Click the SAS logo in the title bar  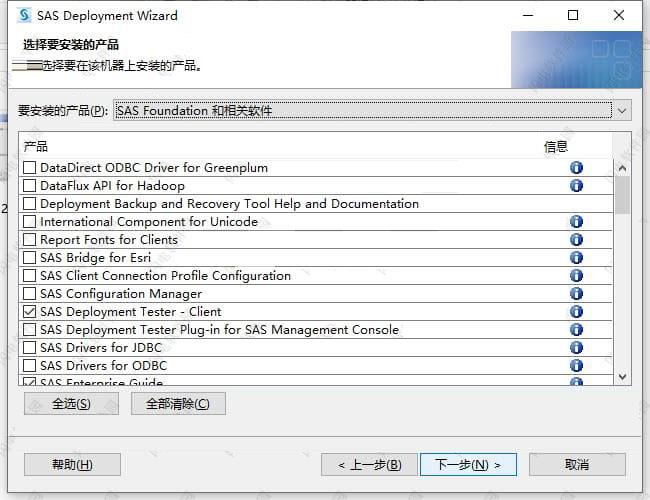click(24, 15)
